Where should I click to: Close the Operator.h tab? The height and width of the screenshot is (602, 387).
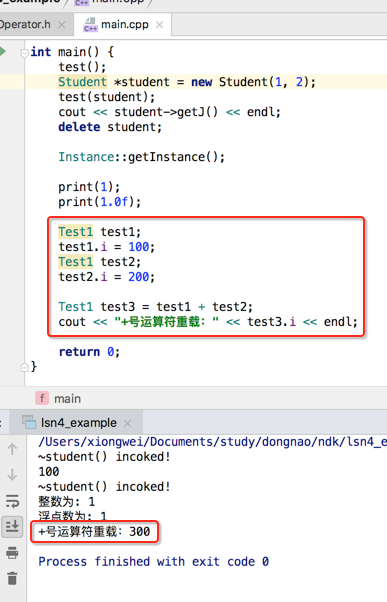coord(61,25)
